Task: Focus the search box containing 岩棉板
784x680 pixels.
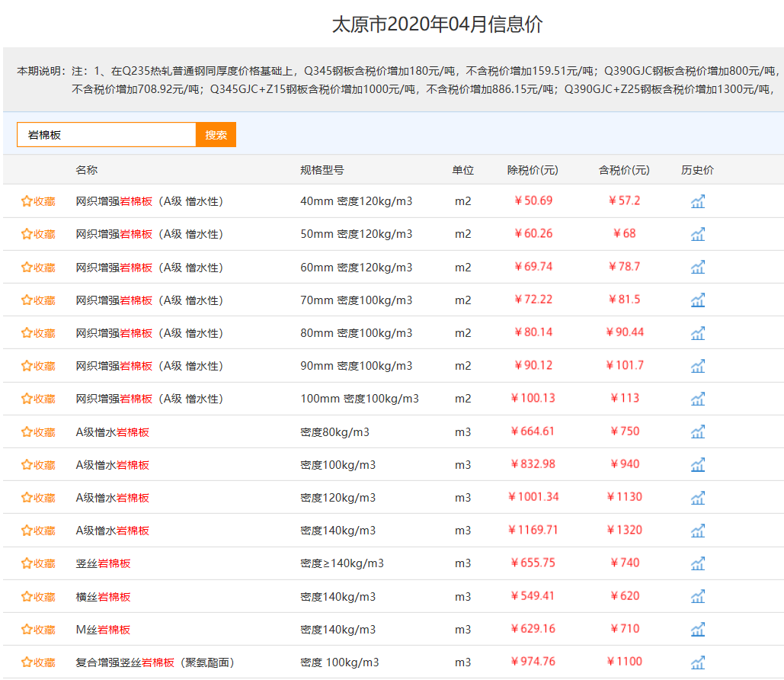Action: tap(107, 135)
